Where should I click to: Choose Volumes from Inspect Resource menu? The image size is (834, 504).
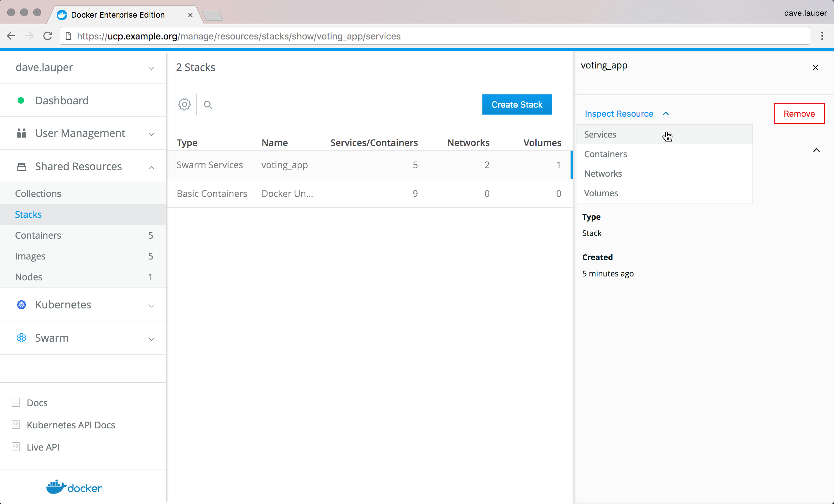pyautogui.click(x=601, y=193)
